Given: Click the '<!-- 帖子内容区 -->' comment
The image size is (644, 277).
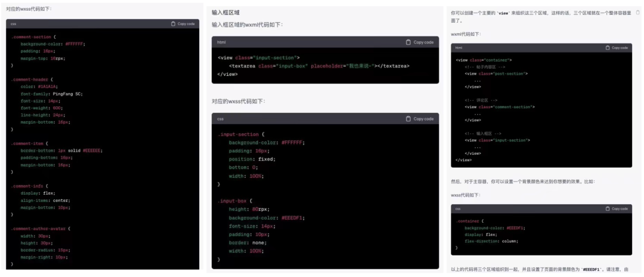Looking at the screenshot, I should [x=485, y=67].
